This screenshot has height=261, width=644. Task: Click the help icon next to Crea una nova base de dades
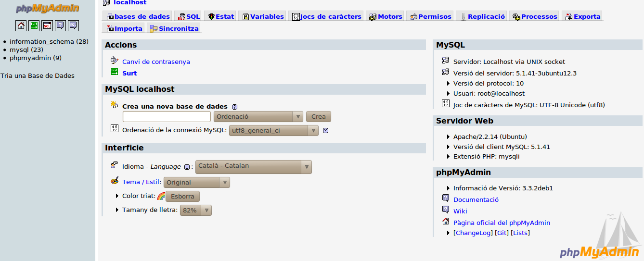234,107
